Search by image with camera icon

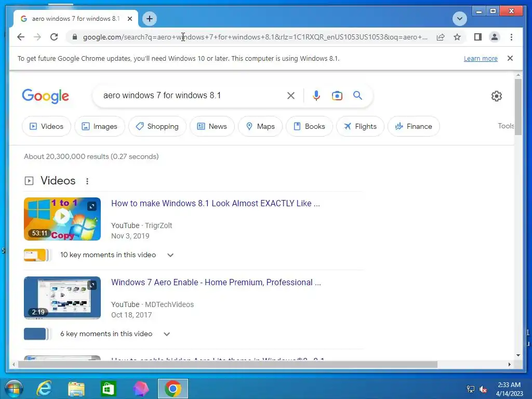[x=337, y=96]
